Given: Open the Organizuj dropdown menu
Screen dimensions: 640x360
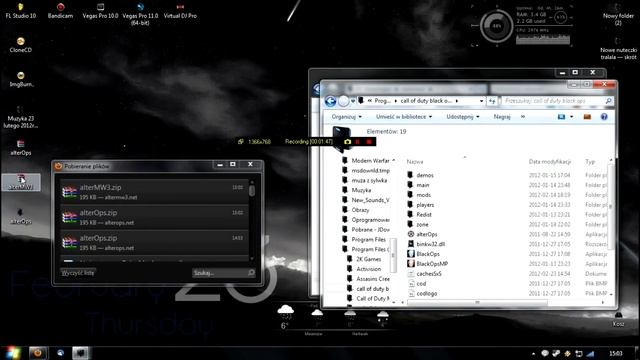Looking at the screenshot, I should coord(347,117).
